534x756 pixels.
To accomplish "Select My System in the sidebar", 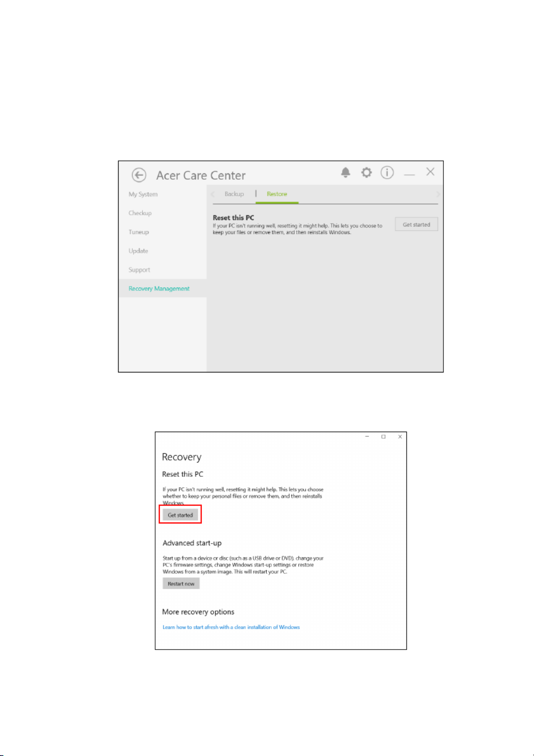I will (x=143, y=194).
